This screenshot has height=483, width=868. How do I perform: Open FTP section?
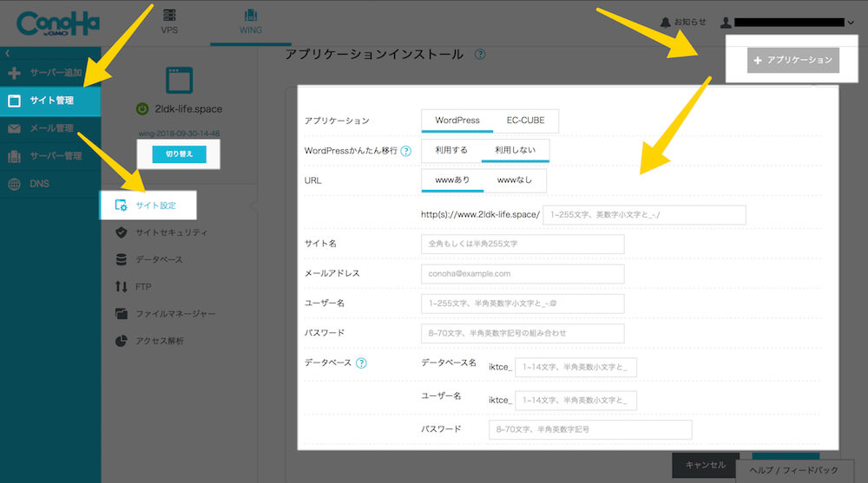coord(134,286)
